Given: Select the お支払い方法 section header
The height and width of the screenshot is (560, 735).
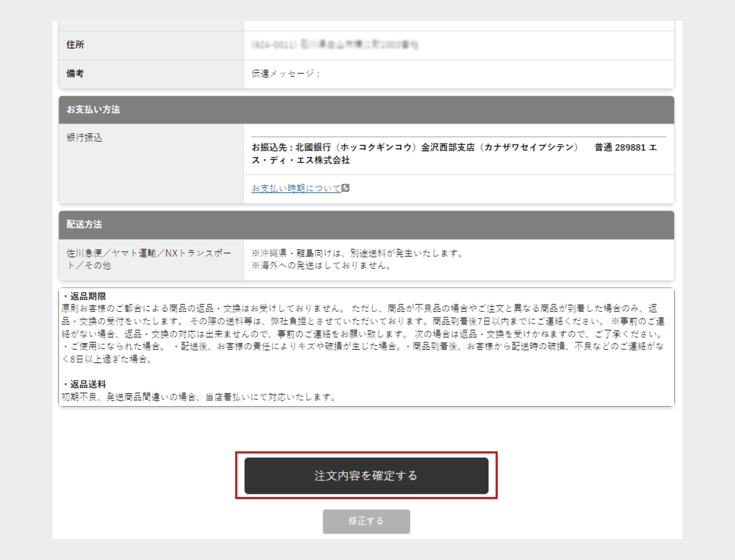Looking at the screenshot, I should (x=93, y=110).
